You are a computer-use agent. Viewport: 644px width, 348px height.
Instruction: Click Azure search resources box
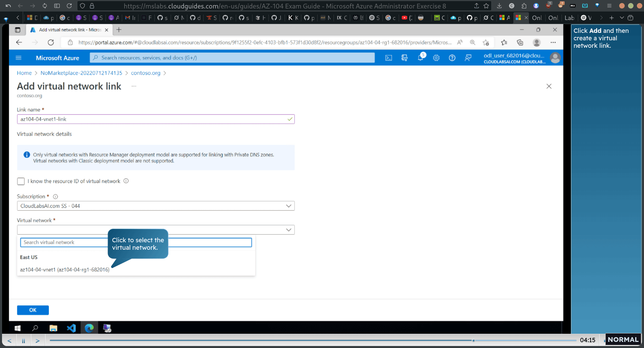pyautogui.click(x=232, y=58)
